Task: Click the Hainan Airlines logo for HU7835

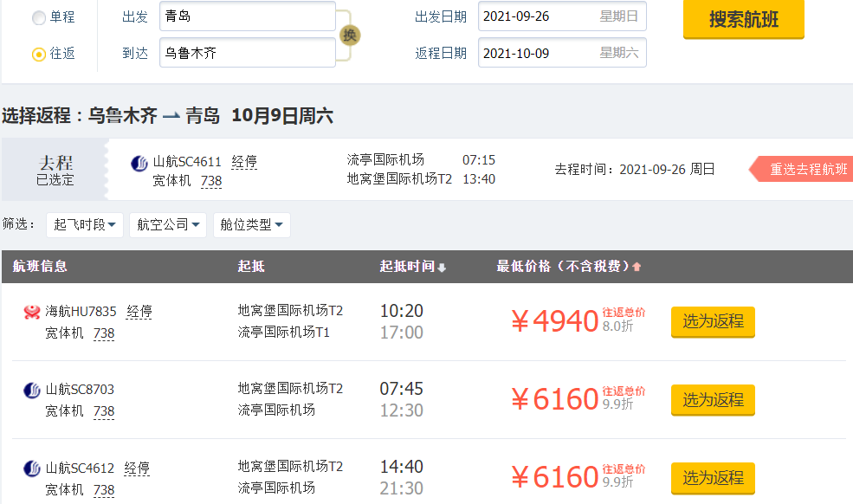Action: [32, 312]
